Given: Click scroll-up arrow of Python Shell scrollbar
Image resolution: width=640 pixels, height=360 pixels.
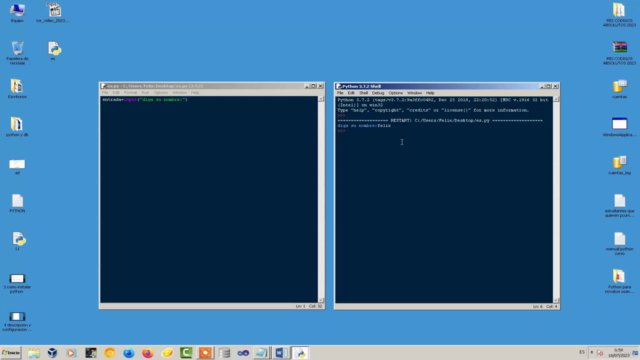Looking at the screenshot, I should pos(556,99).
